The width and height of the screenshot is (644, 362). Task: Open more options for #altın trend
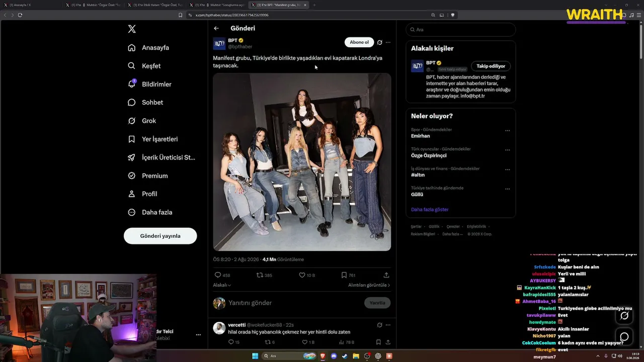(507, 169)
